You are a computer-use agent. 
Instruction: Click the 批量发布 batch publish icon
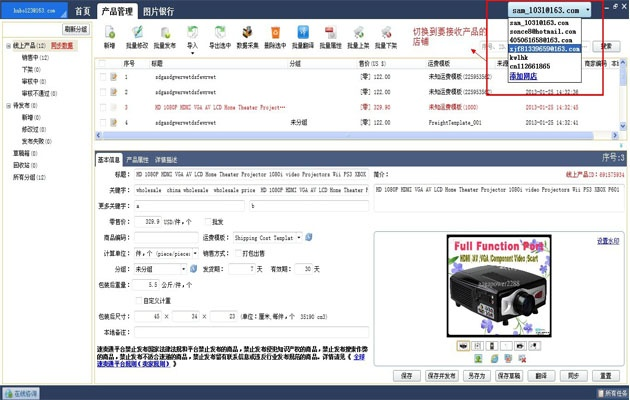click(x=165, y=32)
